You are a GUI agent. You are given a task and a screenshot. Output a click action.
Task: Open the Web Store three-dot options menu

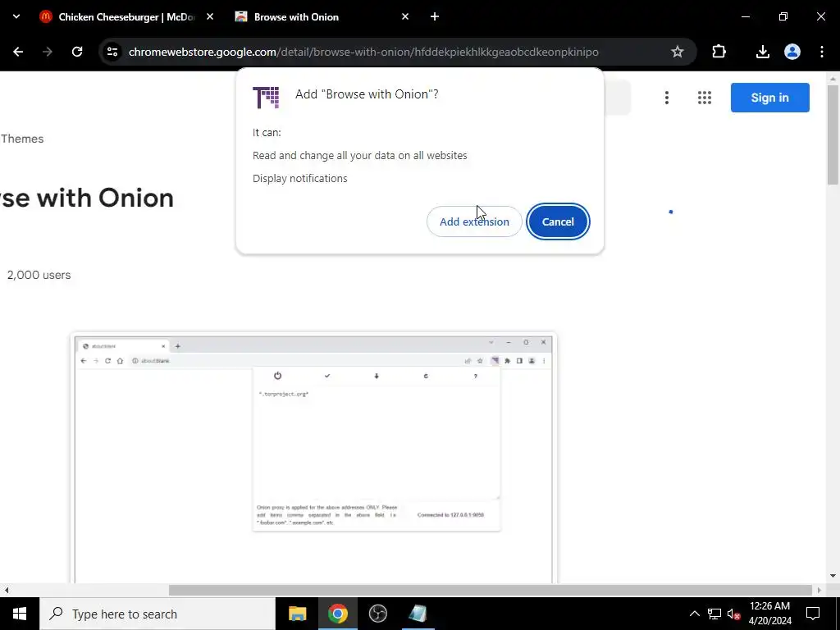tap(667, 98)
